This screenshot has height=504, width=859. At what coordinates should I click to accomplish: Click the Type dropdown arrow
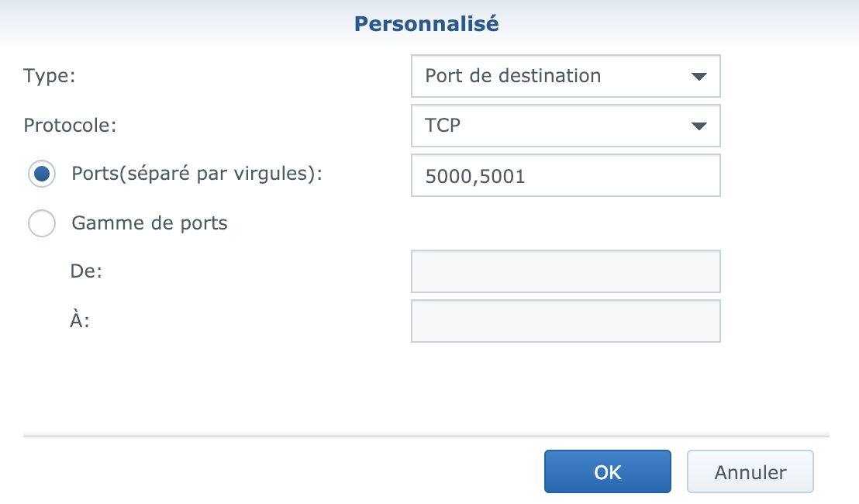point(699,77)
